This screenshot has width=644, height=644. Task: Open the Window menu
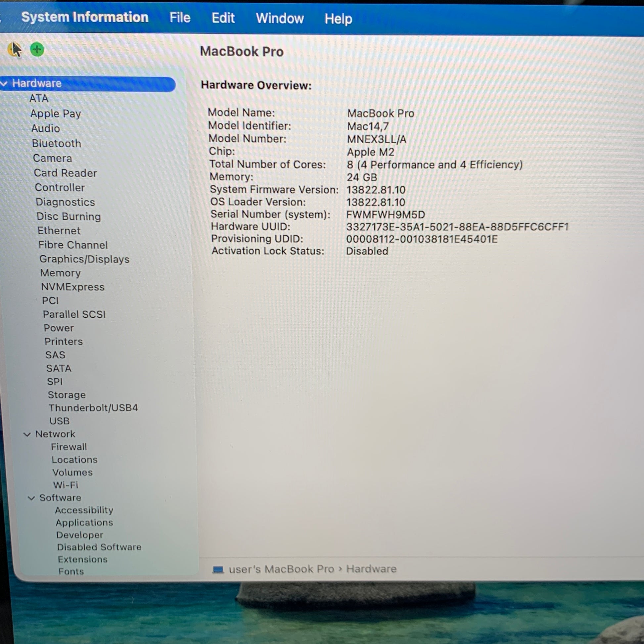tap(279, 18)
